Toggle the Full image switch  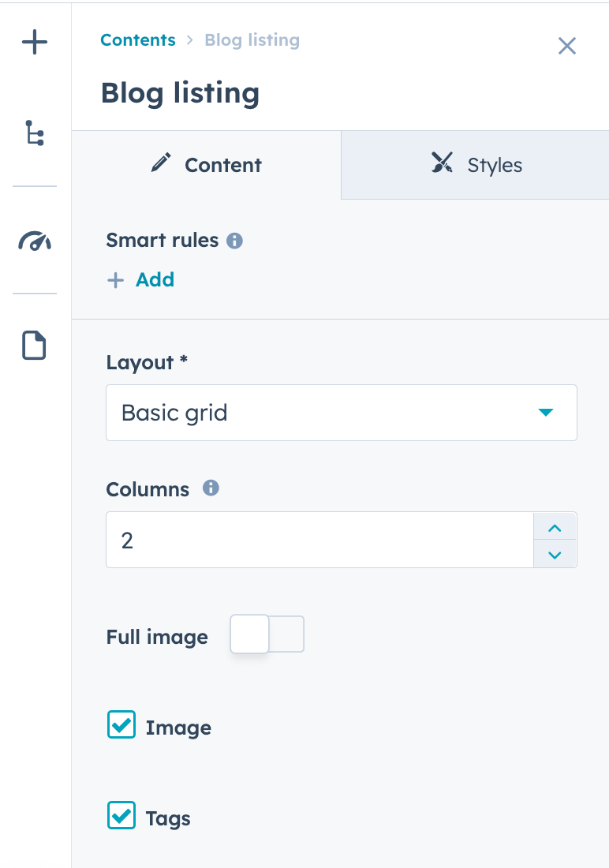(267, 634)
